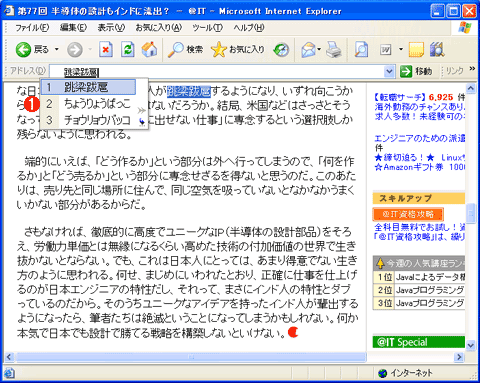Open the 編集(E) menu

click(73, 28)
